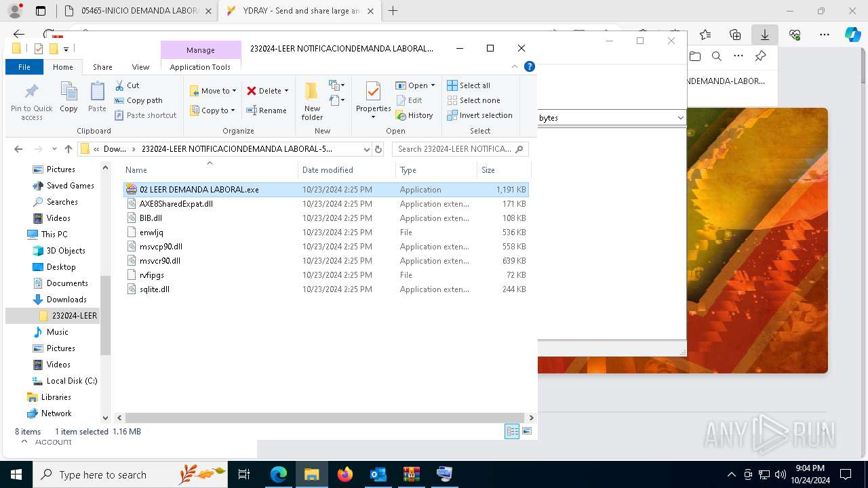Go up one folder level
This screenshot has height=488, width=868.
[68, 149]
